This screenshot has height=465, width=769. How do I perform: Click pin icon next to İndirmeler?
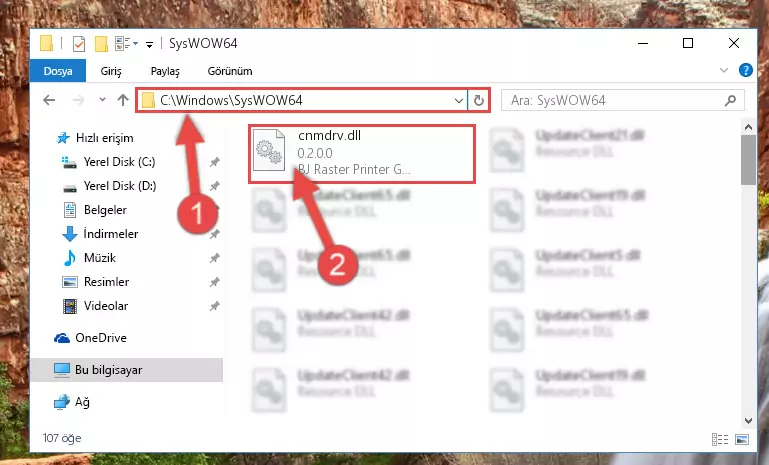click(215, 234)
